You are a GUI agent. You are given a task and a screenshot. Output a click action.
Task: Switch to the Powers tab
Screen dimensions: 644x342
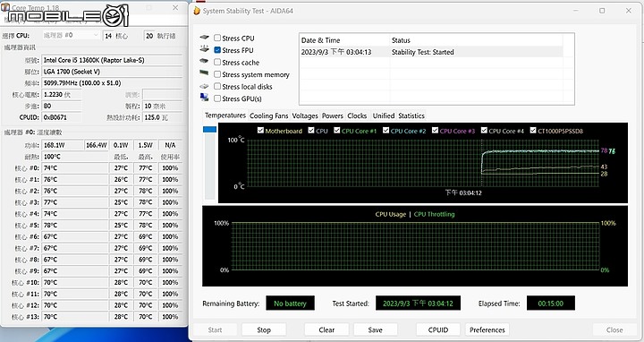point(332,115)
